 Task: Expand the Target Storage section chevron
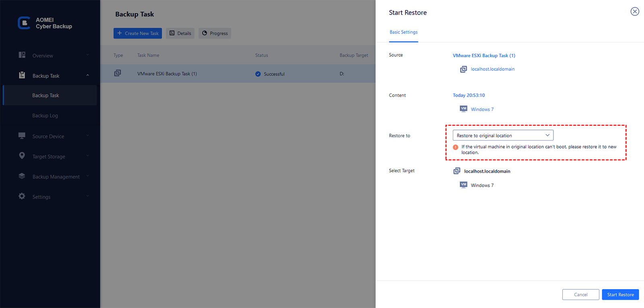pos(88,156)
